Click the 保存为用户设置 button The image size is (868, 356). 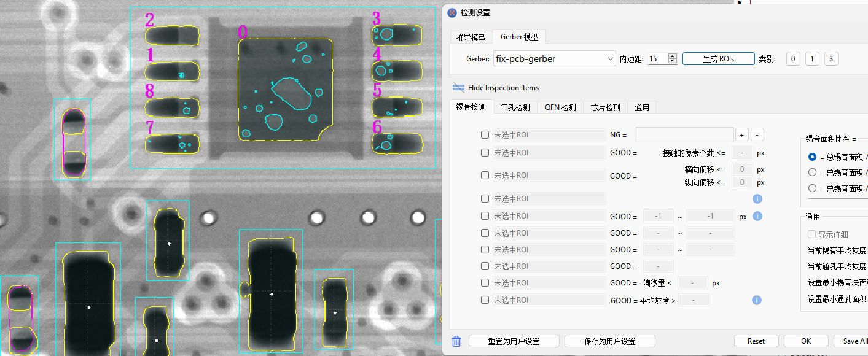pyautogui.click(x=609, y=341)
